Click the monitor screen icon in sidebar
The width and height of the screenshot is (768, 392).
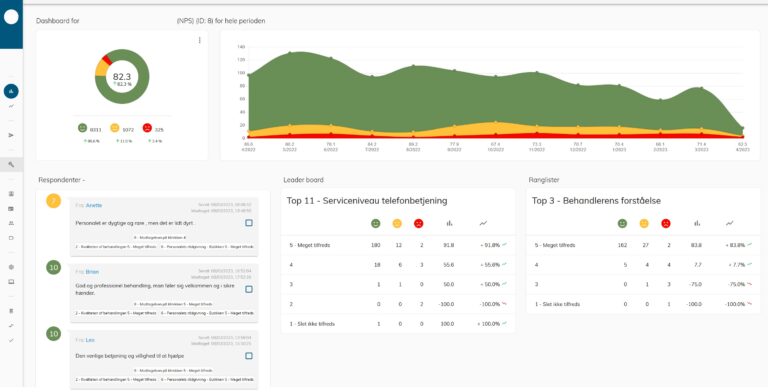pos(11,282)
